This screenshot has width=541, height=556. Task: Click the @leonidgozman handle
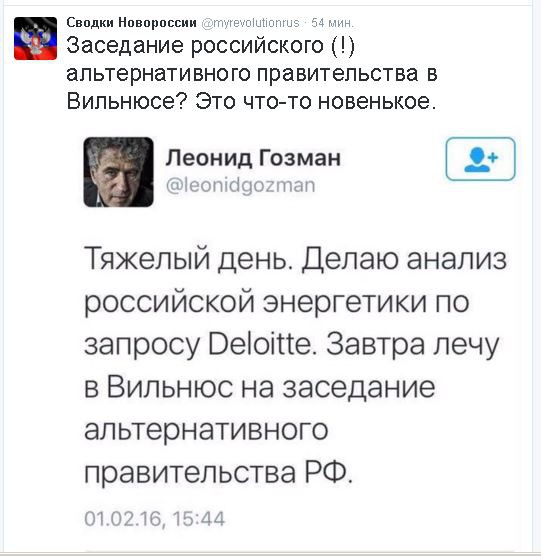tap(240, 186)
